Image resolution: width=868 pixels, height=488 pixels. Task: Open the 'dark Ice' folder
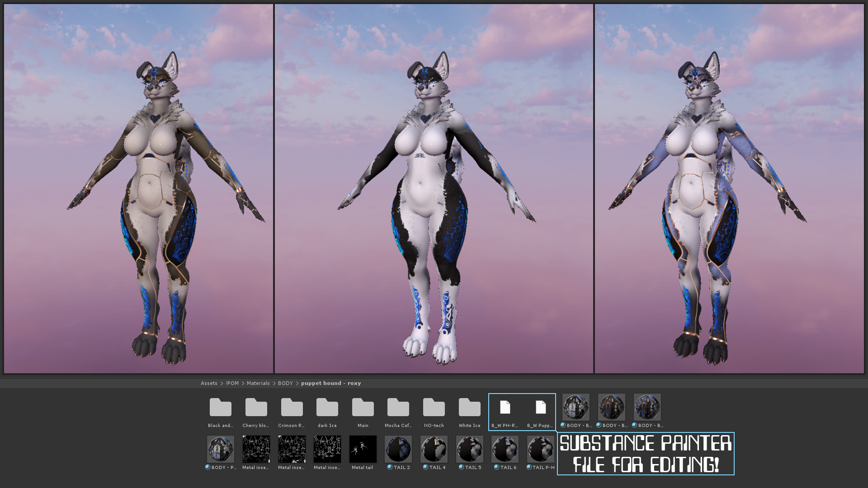click(327, 408)
